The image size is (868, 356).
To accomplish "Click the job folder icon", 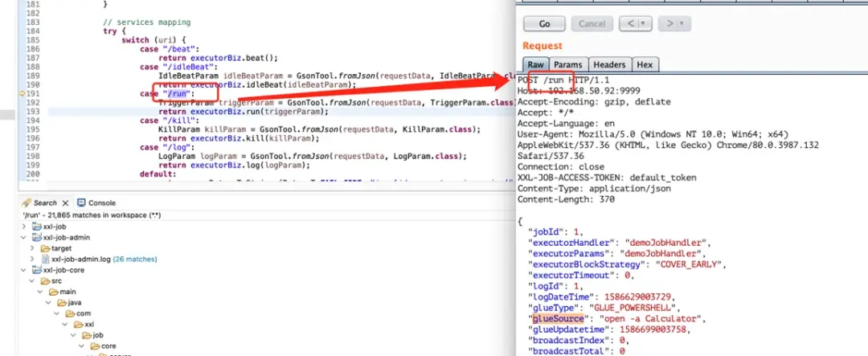I will (88, 335).
